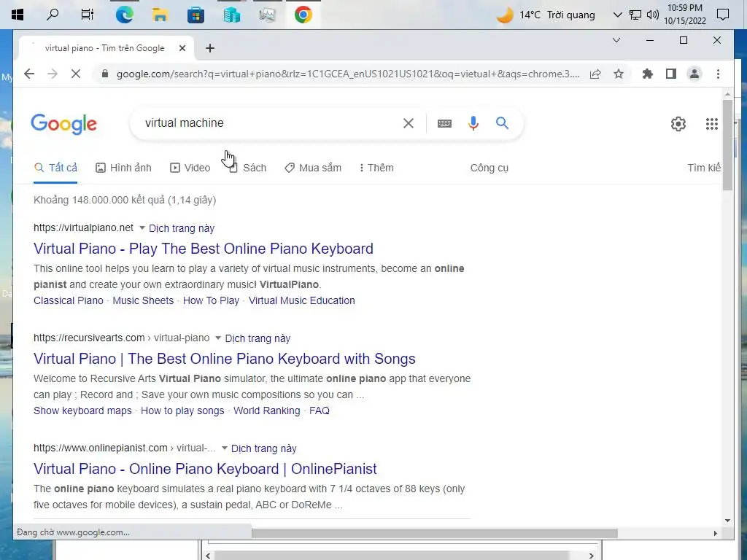This screenshot has width=747, height=560.
Task: Open the Music Sheets sitelink
Action: point(143,300)
